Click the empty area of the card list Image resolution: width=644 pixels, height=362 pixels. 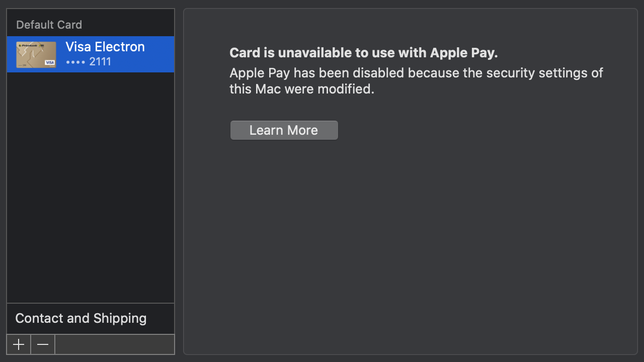[x=91, y=191]
